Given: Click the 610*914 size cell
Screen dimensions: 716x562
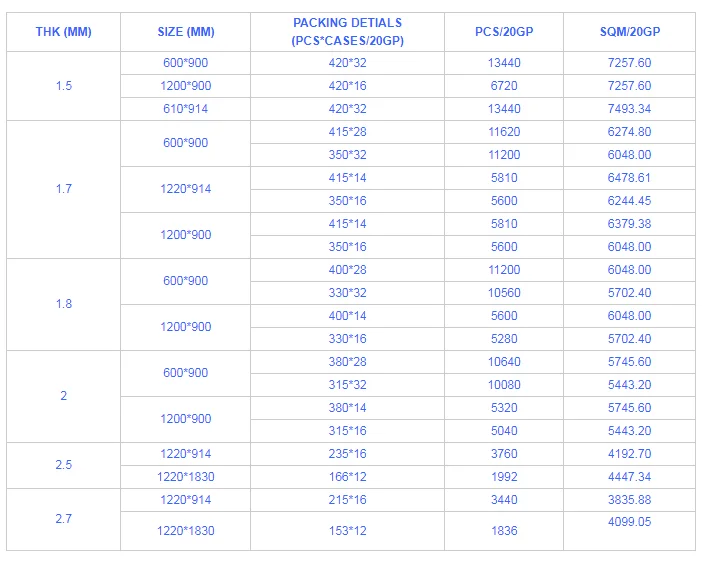Looking at the screenshot, I should click(x=185, y=109).
